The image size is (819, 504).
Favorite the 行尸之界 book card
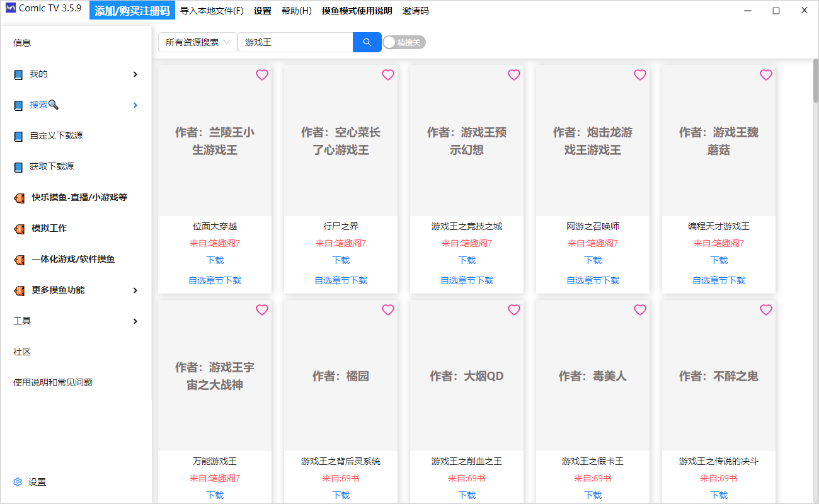[388, 75]
